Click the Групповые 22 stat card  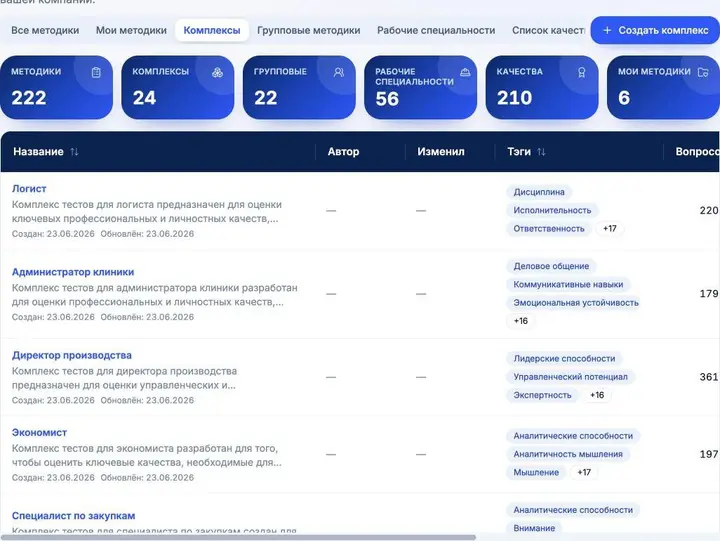299,87
